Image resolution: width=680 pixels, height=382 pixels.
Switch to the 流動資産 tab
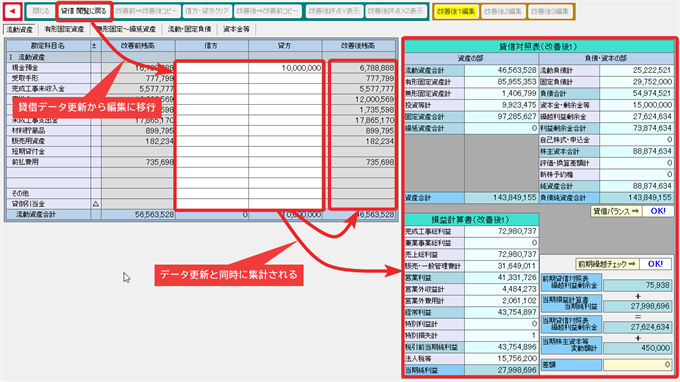[20, 29]
